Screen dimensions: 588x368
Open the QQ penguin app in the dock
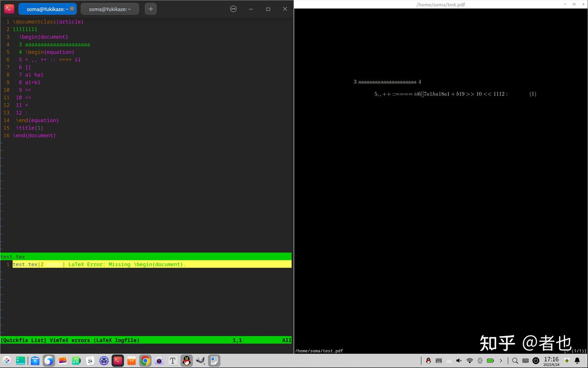(x=187, y=361)
